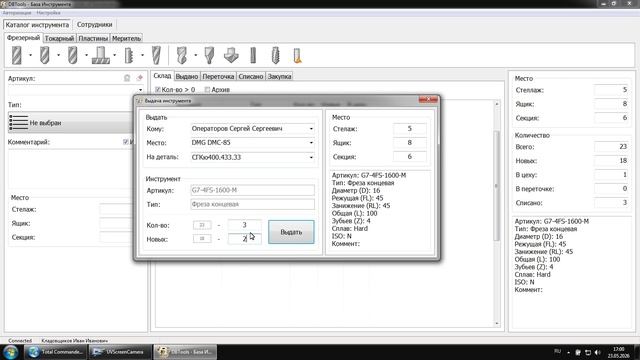
Task: Open the Меритель tab
Action: click(x=127, y=38)
